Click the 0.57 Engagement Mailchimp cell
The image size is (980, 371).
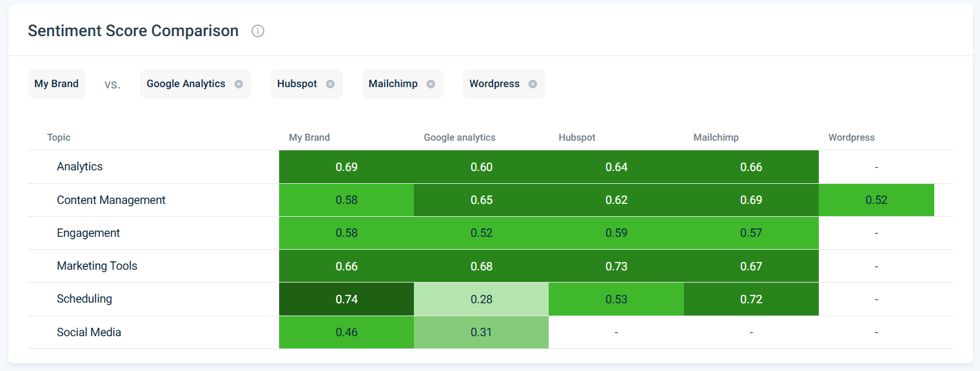coord(751,233)
